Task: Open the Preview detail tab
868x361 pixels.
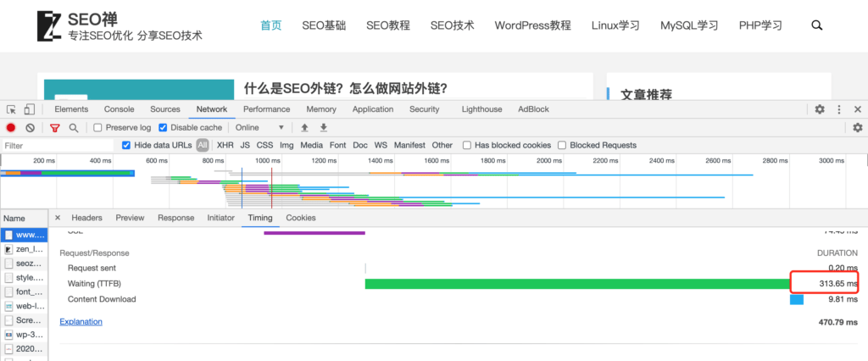Action: point(130,218)
